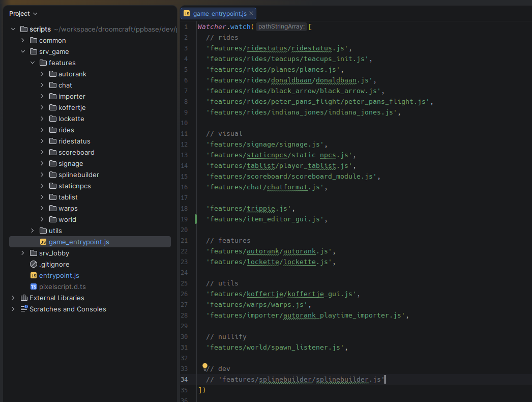Screen dimensions: 532x402
Task: Click the JS icon of entrypoint.js
Action: pyautogui.click(x=34, y=275)
